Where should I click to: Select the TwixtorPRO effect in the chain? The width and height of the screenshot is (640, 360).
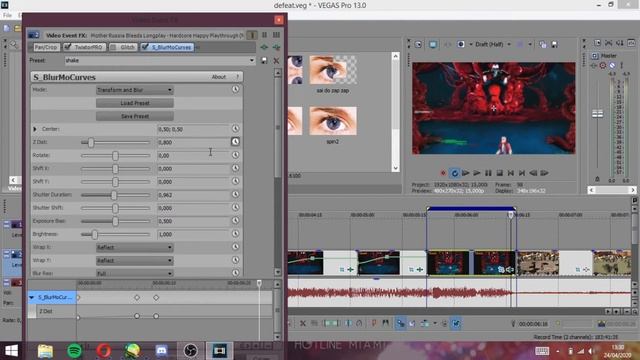click(x=89, y=47)
